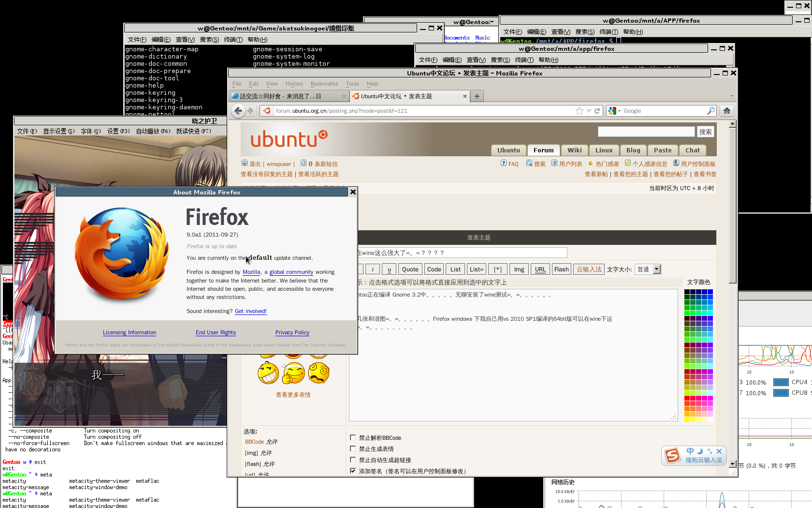Viewport: 812px width, 508px height.
Task: Check the 禁止自动生成超链接 checkbox
Action: (x=353, y=460)
